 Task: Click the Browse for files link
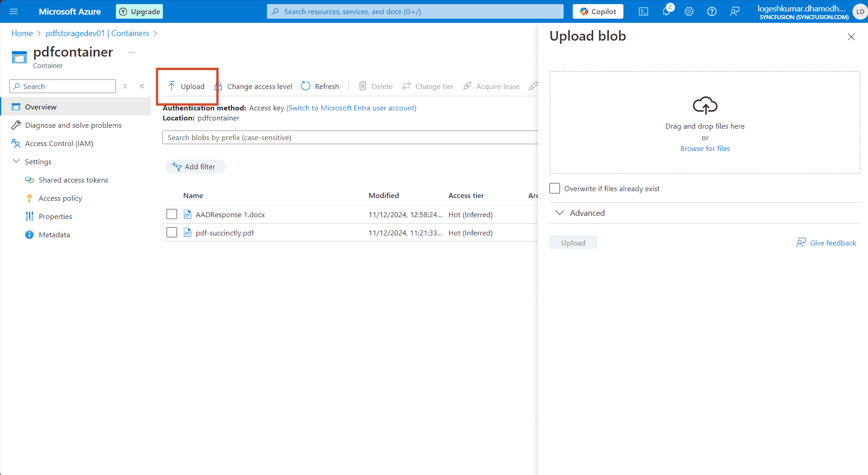click(x=705, y=148)
